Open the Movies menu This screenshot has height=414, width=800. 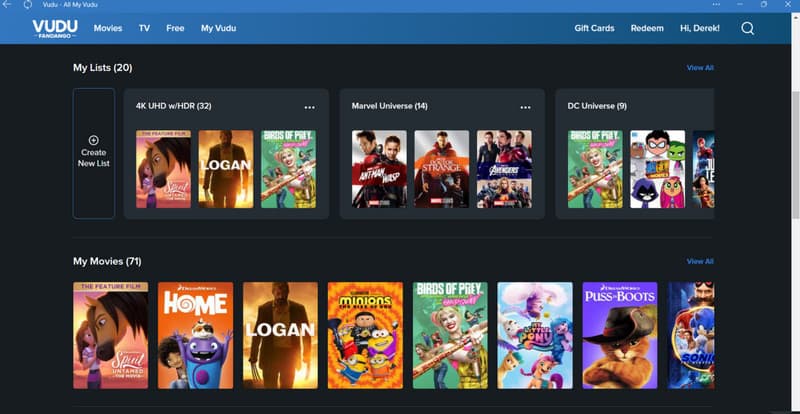click(108, 28)
